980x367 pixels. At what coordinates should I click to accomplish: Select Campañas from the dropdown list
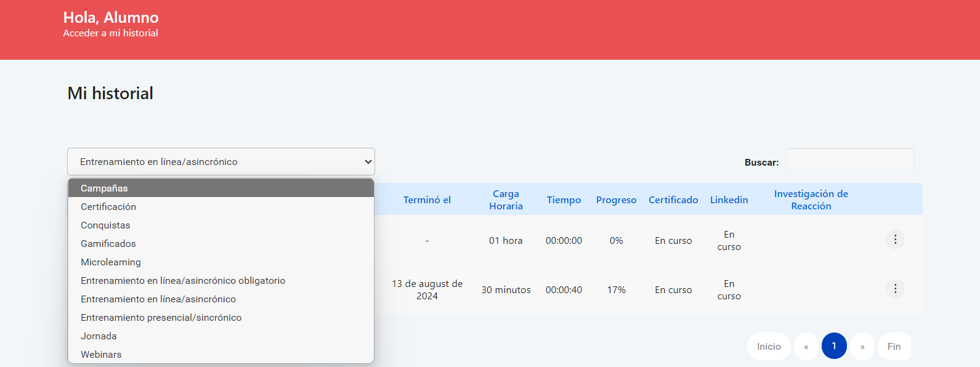click(104, 188)
